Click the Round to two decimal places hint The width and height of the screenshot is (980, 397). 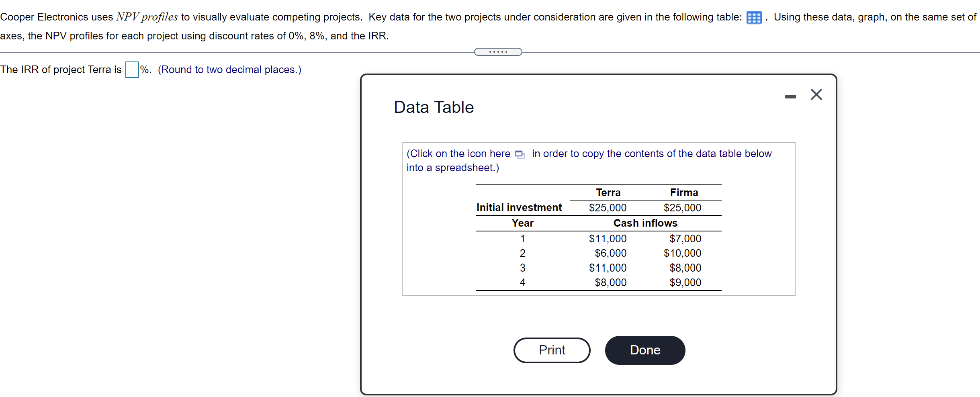coord(229,70)
